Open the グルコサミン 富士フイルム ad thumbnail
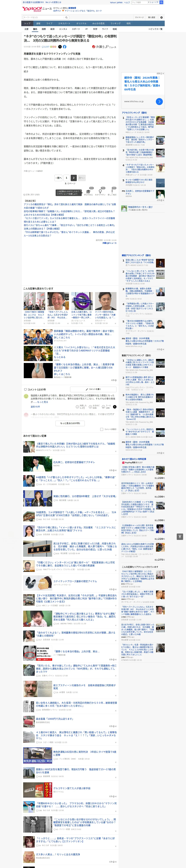Screen dimensions: 186x868 click(x=38, y=790)
